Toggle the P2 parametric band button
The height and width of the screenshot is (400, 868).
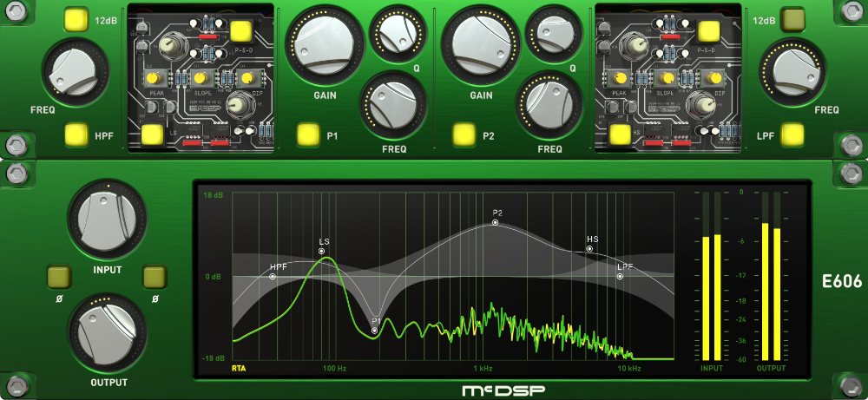[464, 135]
